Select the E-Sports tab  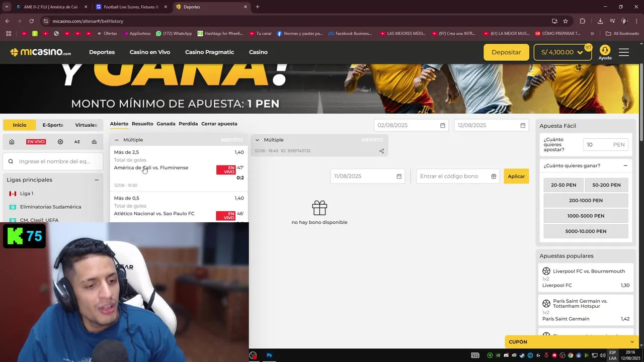tap(53, 125)
